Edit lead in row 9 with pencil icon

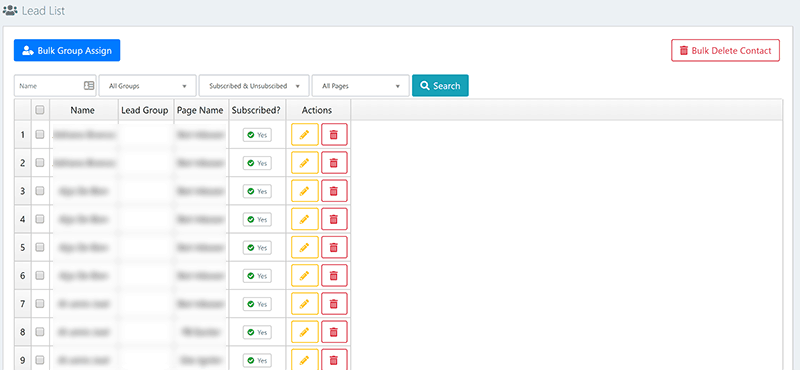305,359
